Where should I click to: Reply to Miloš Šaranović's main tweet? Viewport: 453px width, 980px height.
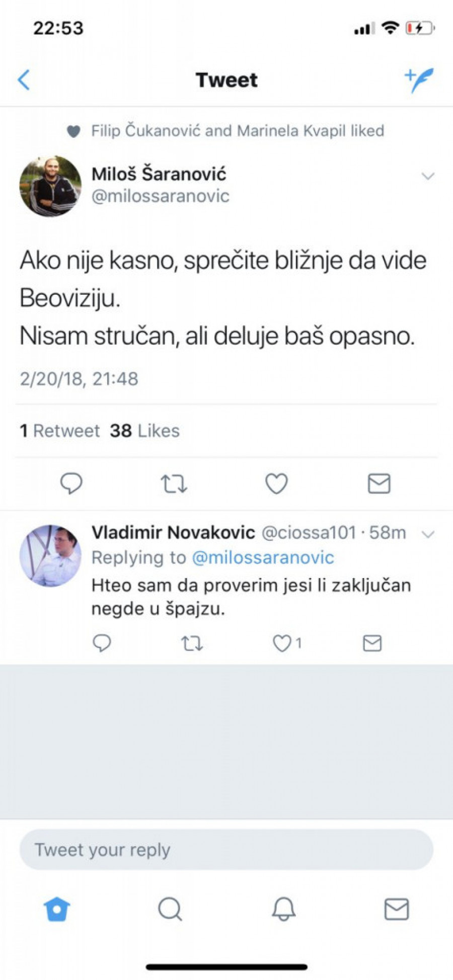pos(71,483)
